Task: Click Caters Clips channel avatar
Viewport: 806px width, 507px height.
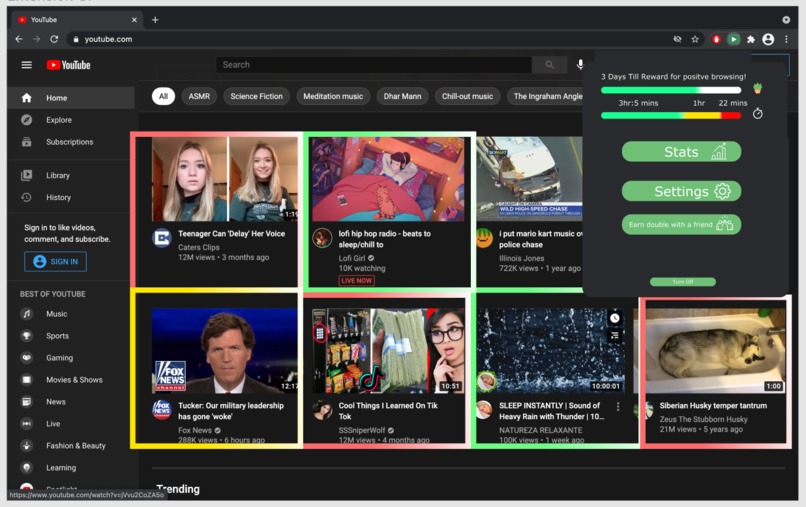Action: (162, 238)
